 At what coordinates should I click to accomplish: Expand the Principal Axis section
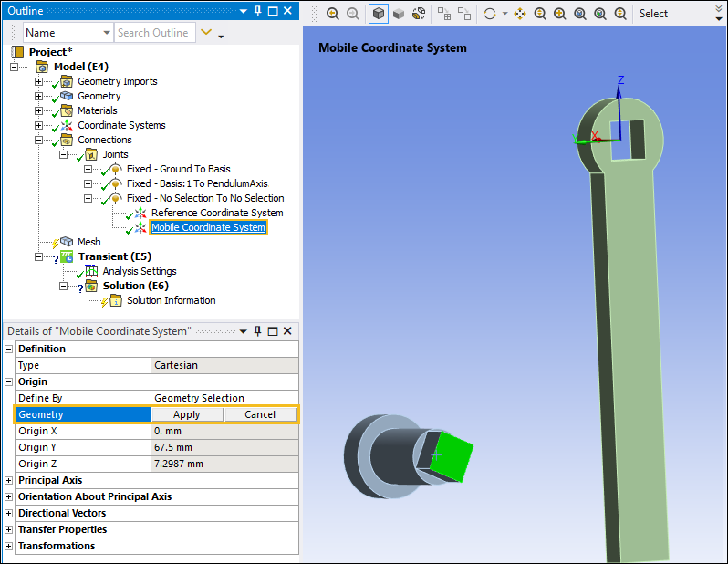click(x=9, y=480)
